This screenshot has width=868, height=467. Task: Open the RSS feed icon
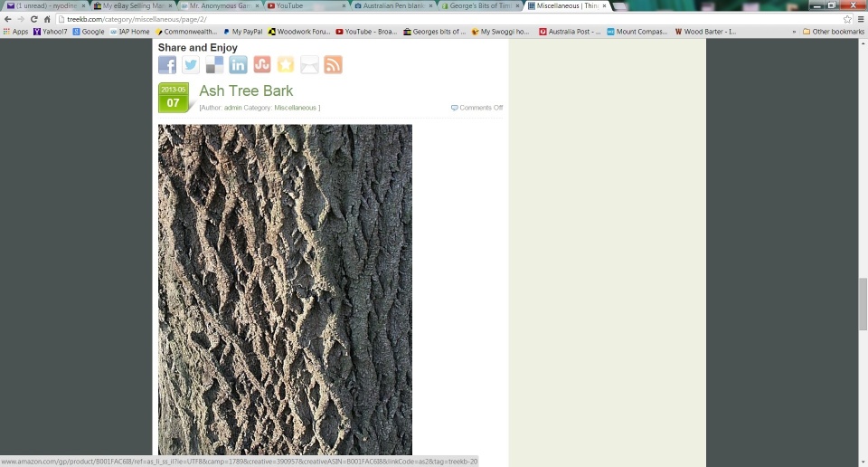333,65
